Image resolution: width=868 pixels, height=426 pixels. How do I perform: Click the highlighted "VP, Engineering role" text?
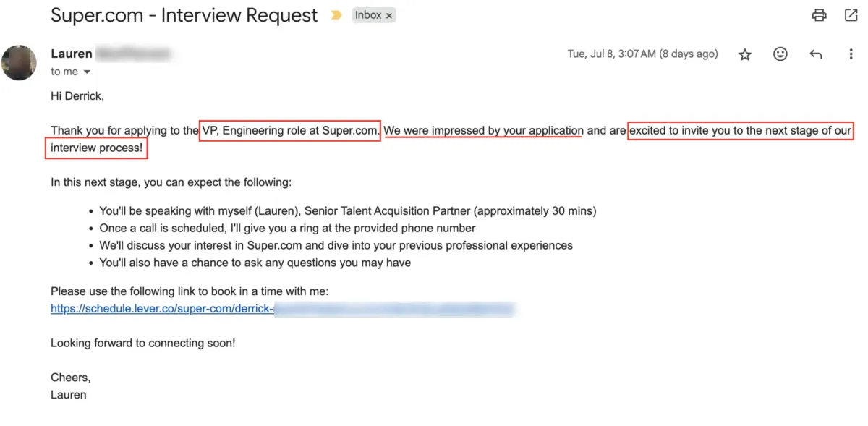click(x=291, y=131)
